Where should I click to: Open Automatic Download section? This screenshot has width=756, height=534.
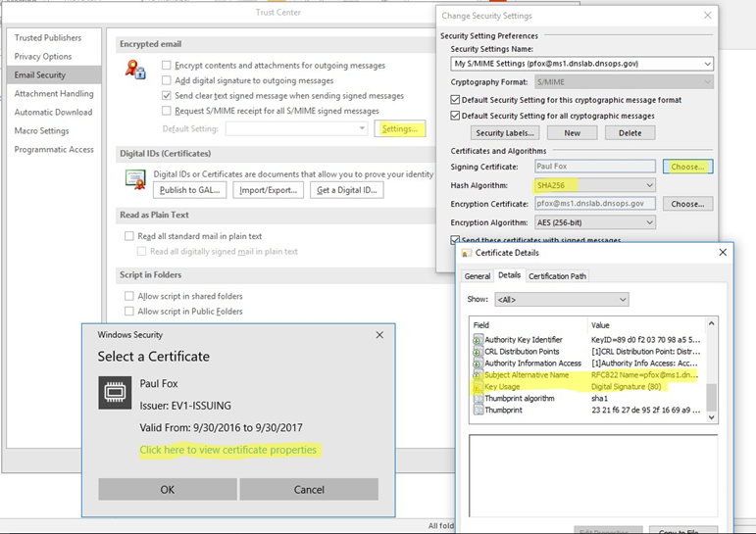53,113
